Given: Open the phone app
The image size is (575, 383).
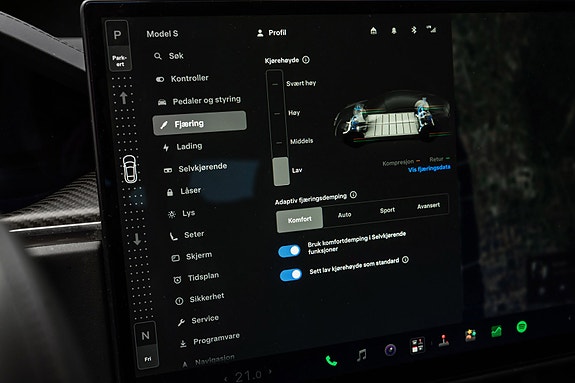Looking at the screenshot, I should pyautogui.click(x=331, y=361).
